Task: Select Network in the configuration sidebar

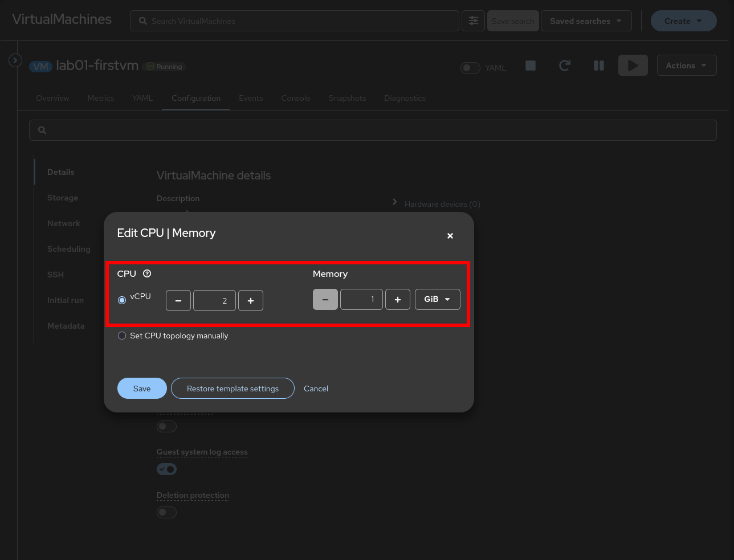Action: click(x=64, y=223)
